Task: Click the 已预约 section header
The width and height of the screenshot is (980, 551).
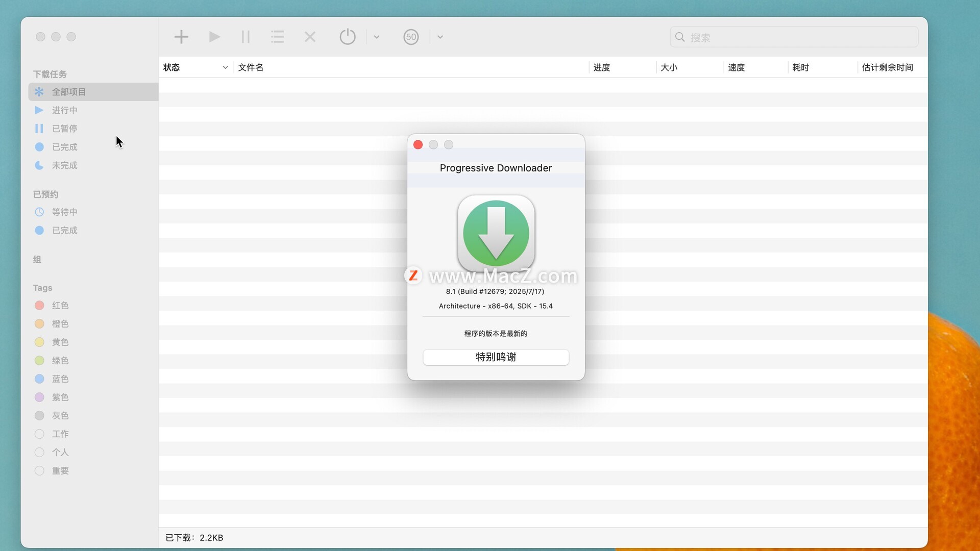Action: pos(46,194)
